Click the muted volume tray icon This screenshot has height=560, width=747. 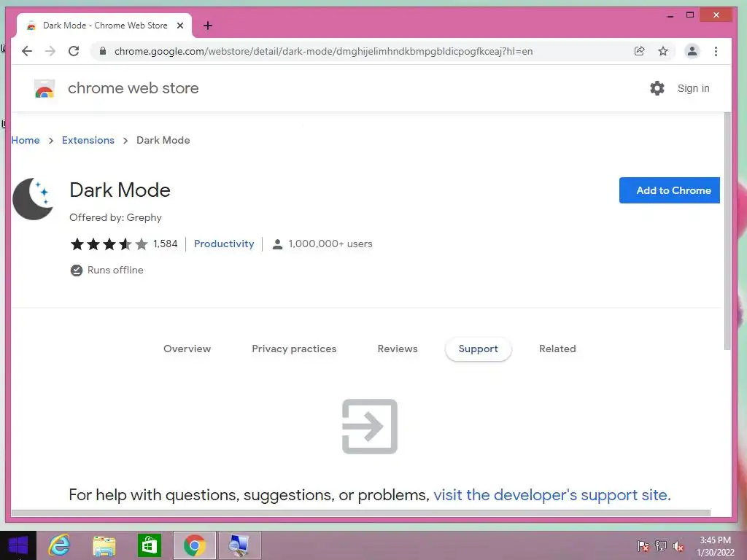click(678, 546)
